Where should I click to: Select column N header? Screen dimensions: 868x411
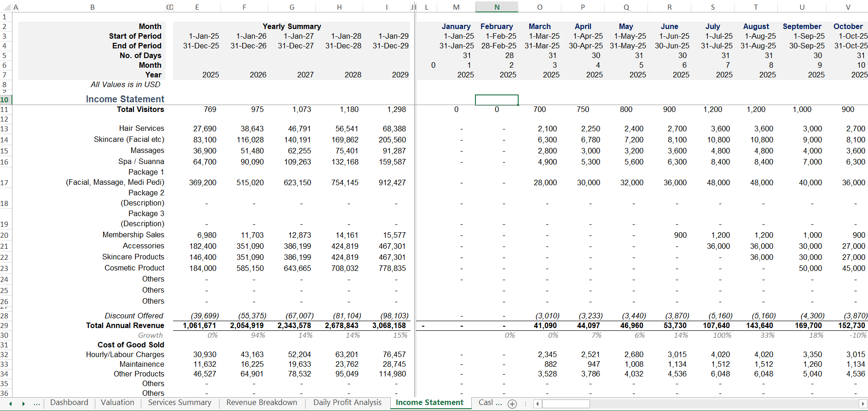[497, 7]
